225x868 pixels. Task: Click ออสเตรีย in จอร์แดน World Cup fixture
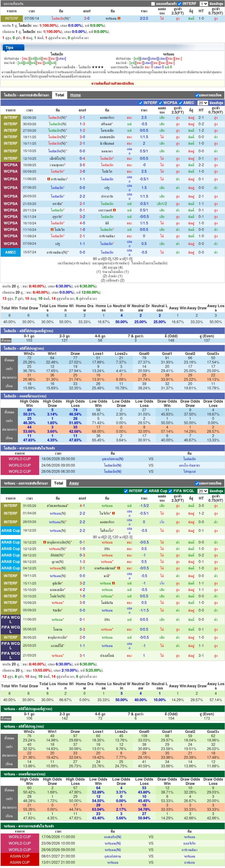(113, 837)
